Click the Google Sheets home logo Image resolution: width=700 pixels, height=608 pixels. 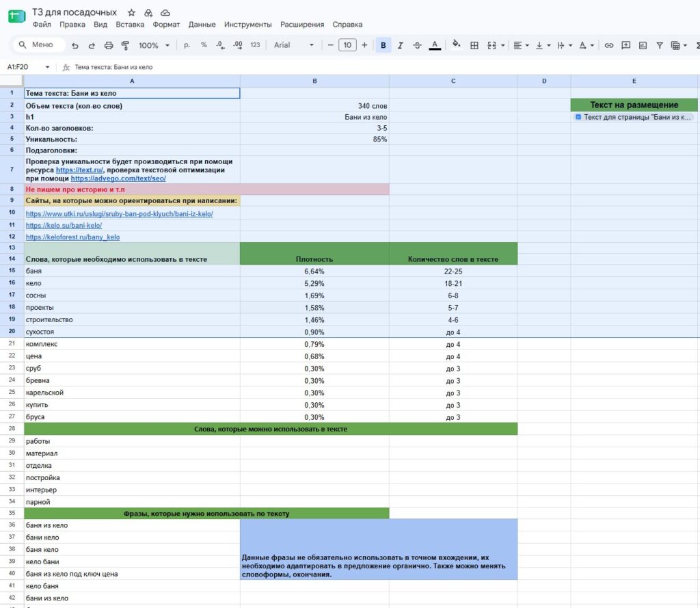coord(16,16)
